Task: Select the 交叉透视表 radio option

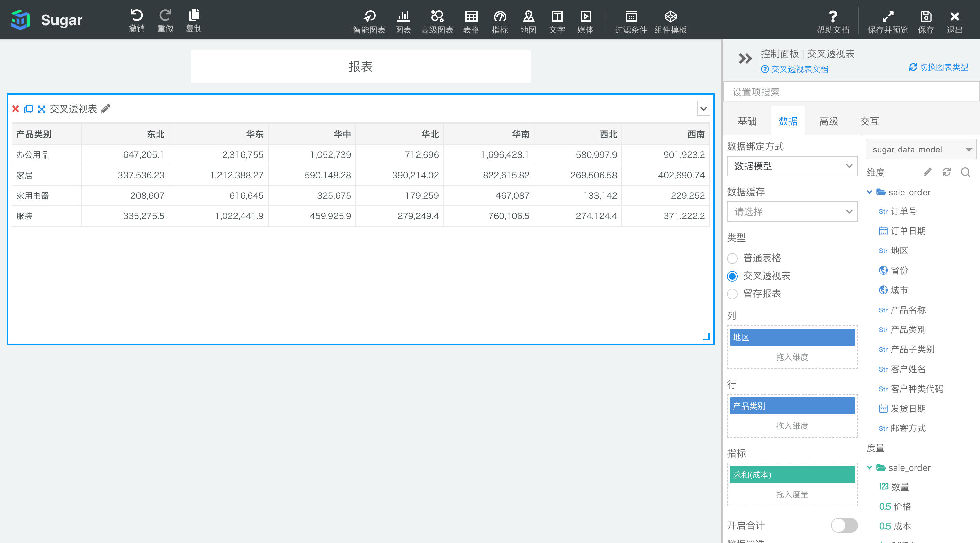Action: 732,276
